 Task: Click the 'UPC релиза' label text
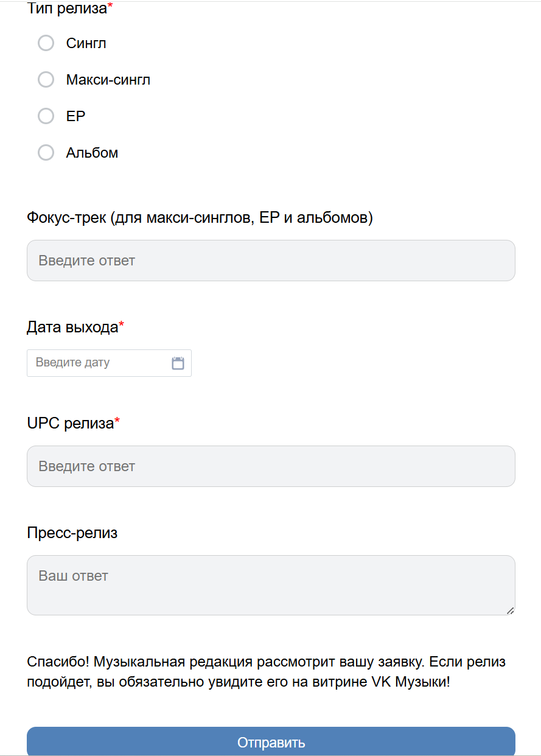pyautogui.click(x=71, y=423)
